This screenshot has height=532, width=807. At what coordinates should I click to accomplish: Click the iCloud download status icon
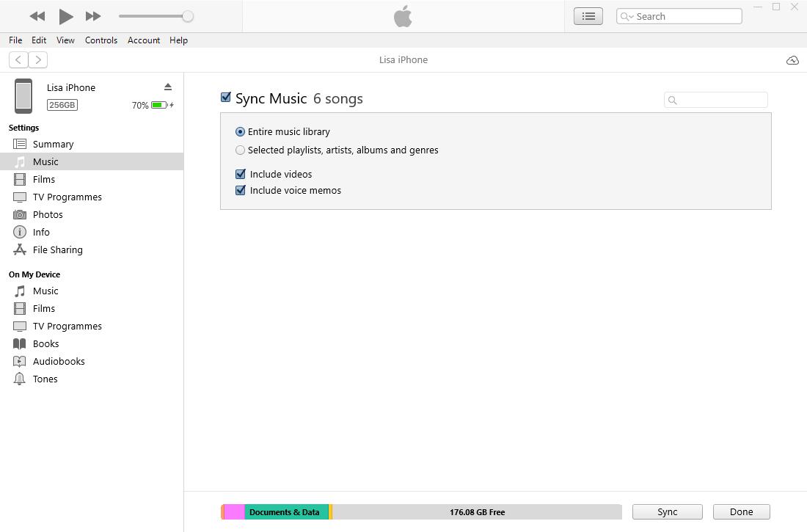coord(792,60)
